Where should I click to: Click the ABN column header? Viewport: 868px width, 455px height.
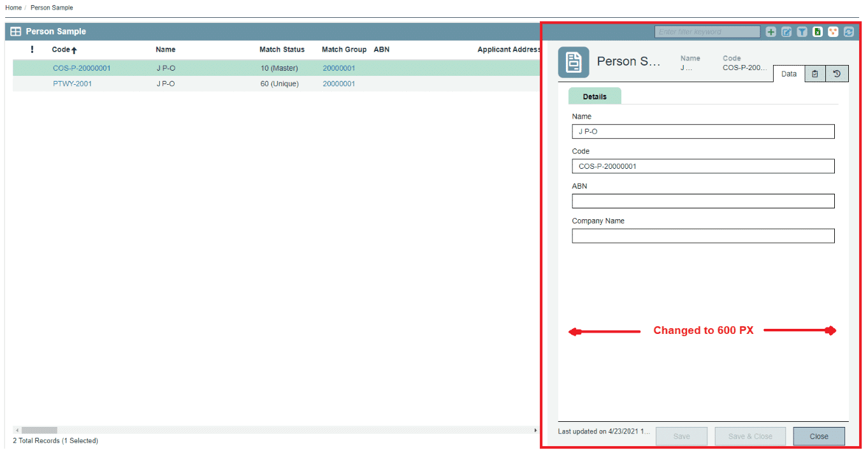382,49
